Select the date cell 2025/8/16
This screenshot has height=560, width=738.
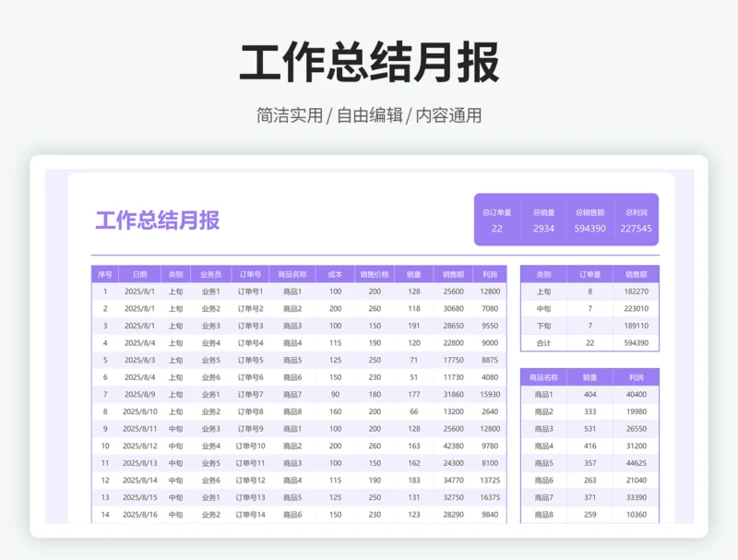[x=140, y=515]
